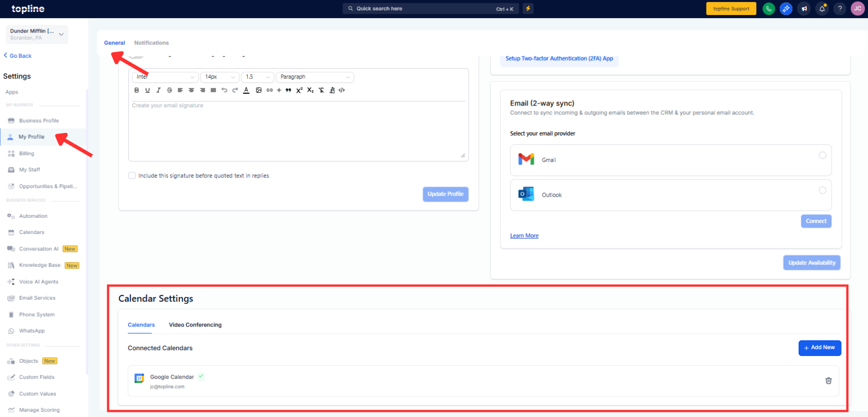Add a new connected calendar
The image size is (868, 417).
point(820,348)
